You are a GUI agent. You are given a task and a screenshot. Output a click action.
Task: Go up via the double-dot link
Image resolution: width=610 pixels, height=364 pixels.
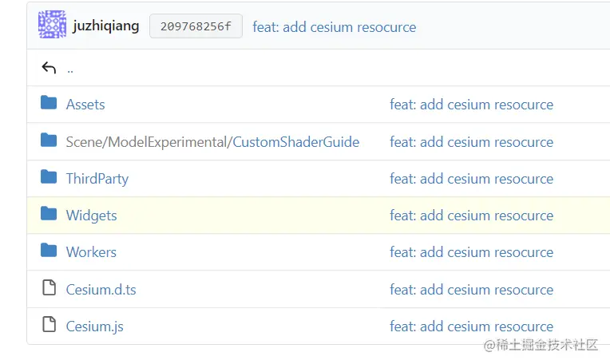[70, 69]
